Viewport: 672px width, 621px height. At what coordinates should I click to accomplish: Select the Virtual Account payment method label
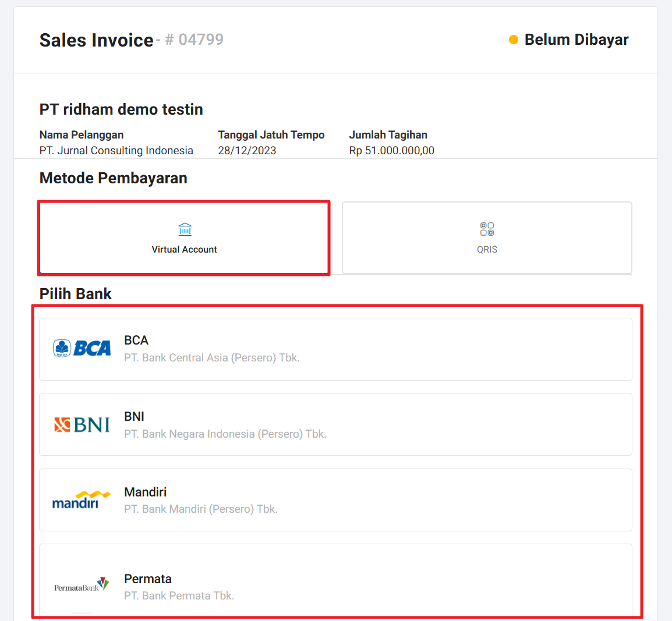[x=184, y=249]
